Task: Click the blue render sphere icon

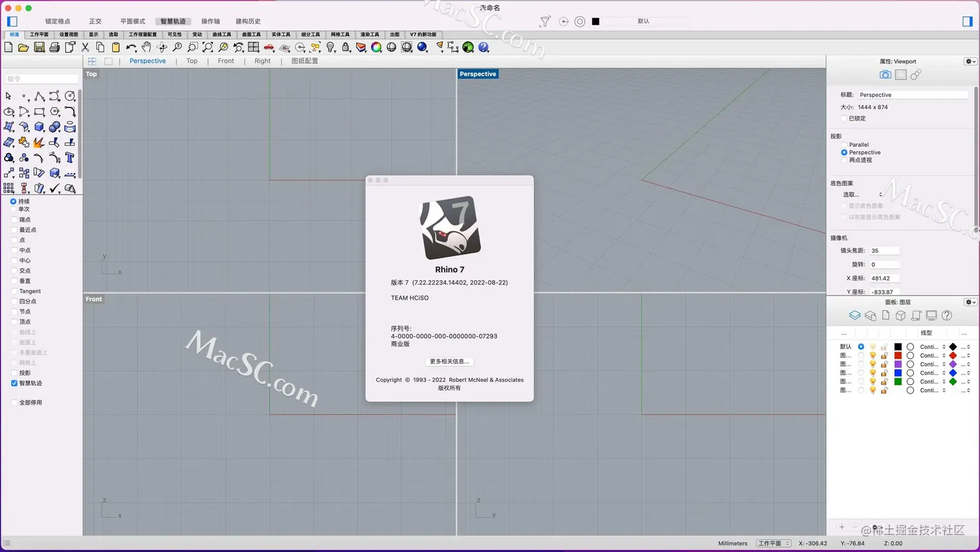Action: (423, 47)
